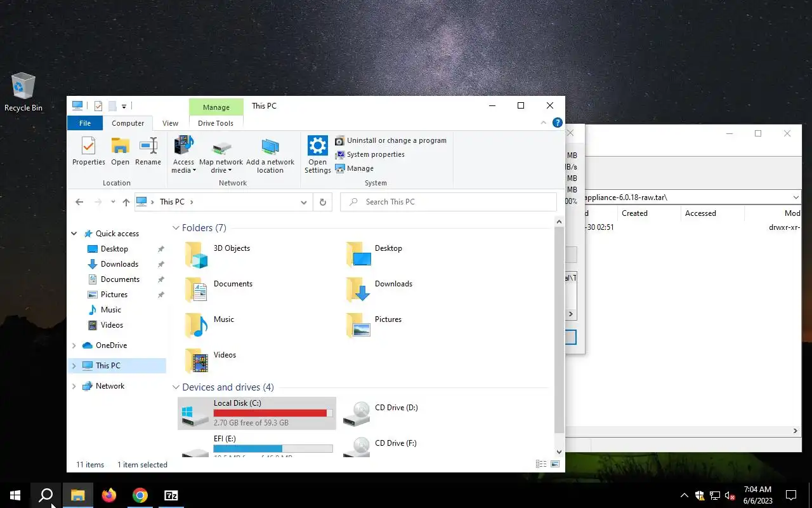Image resolution: width=812 pixels, height=508 pixels.
Task: Open the File menu tab
Action: click(85, 123)
